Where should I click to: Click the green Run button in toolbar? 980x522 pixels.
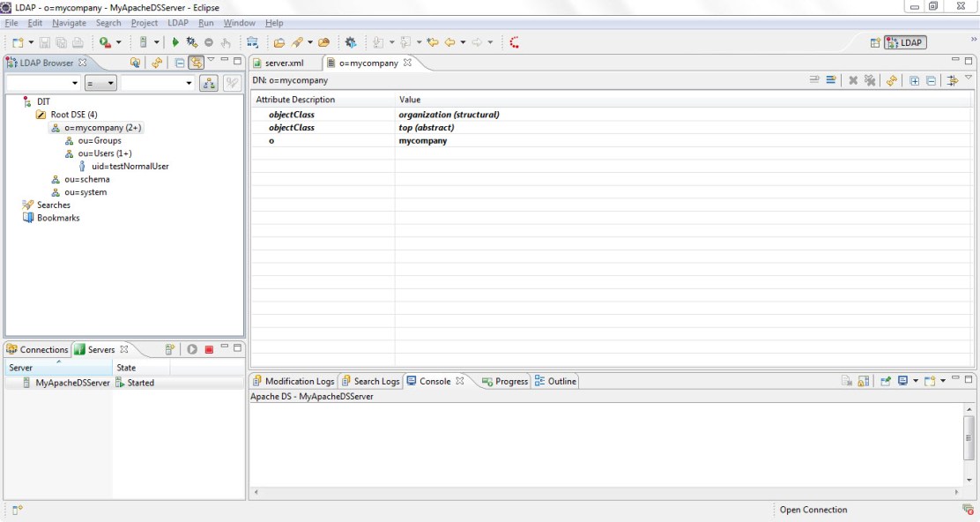[x=175, y=42]
